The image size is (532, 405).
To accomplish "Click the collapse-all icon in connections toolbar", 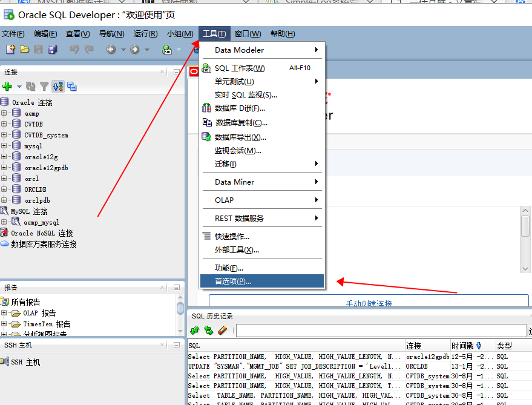I will click(x=71, y=87).
